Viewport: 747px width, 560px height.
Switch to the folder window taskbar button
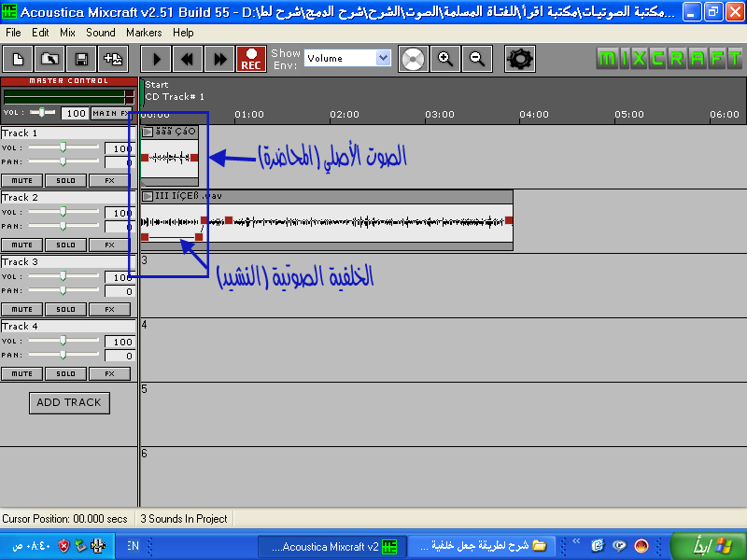click(483, 546)
